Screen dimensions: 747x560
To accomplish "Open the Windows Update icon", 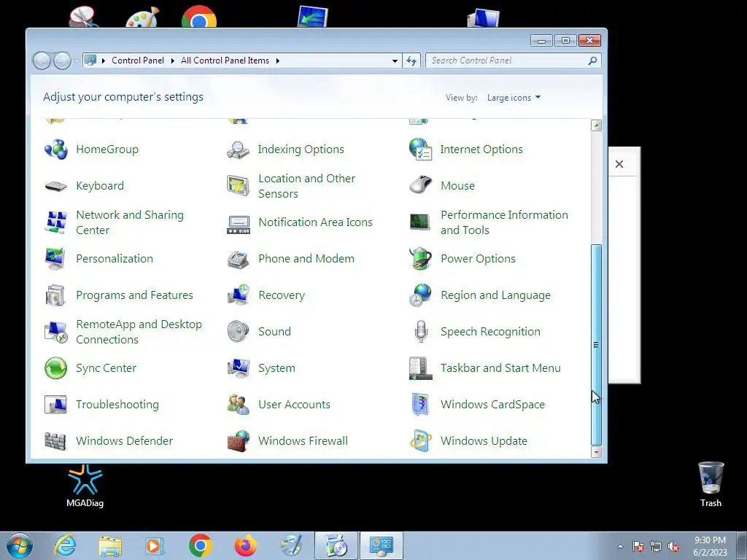I will (421, 441).
